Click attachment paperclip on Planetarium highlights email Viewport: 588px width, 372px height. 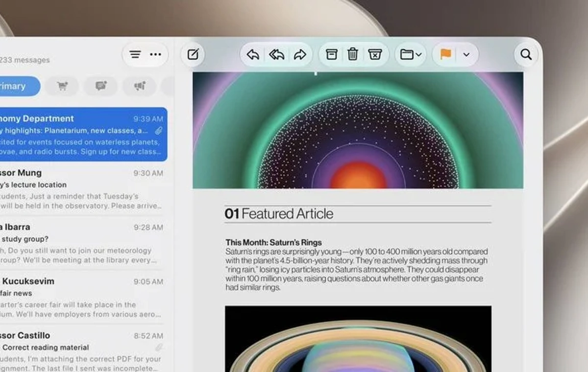click(x=159, y=131)
